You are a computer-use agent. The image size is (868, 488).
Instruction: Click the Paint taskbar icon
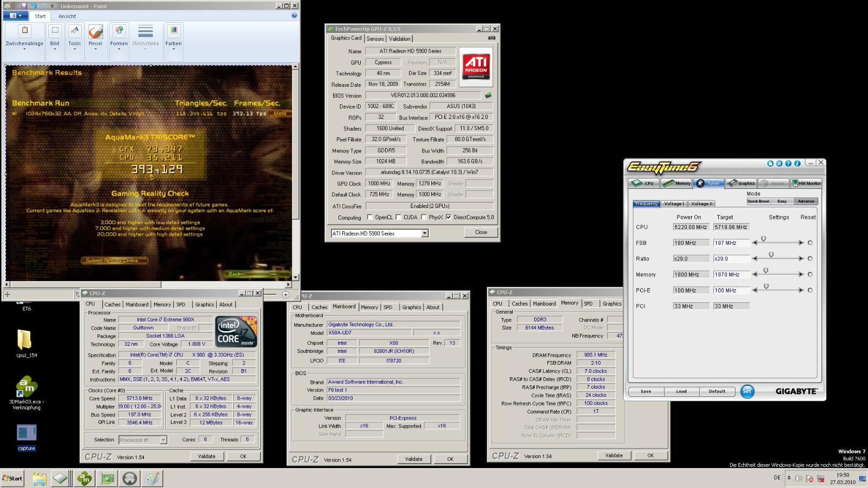pyautogui.click(x=152, y=478)
